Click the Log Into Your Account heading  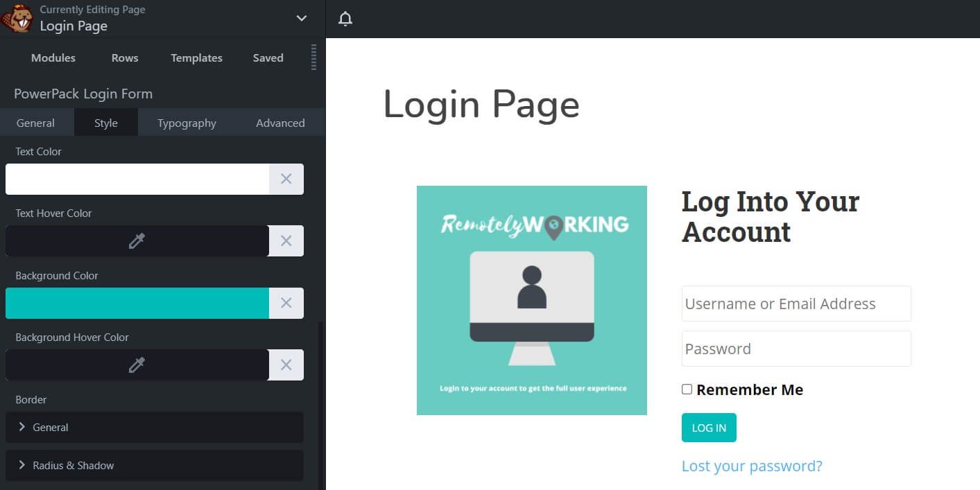[771, 217]
